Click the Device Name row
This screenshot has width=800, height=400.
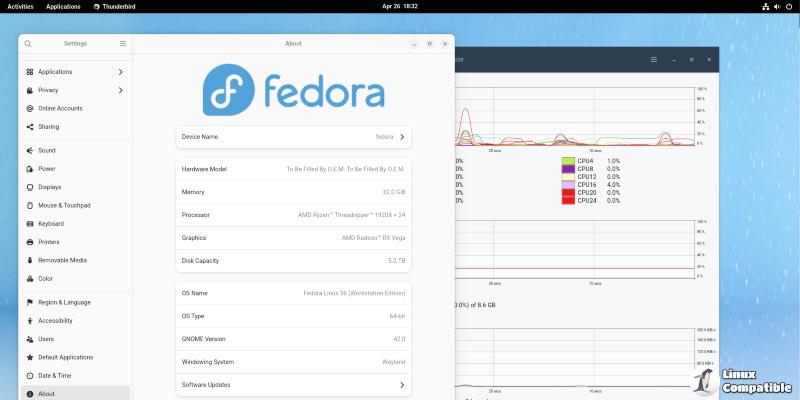point(294,136)
